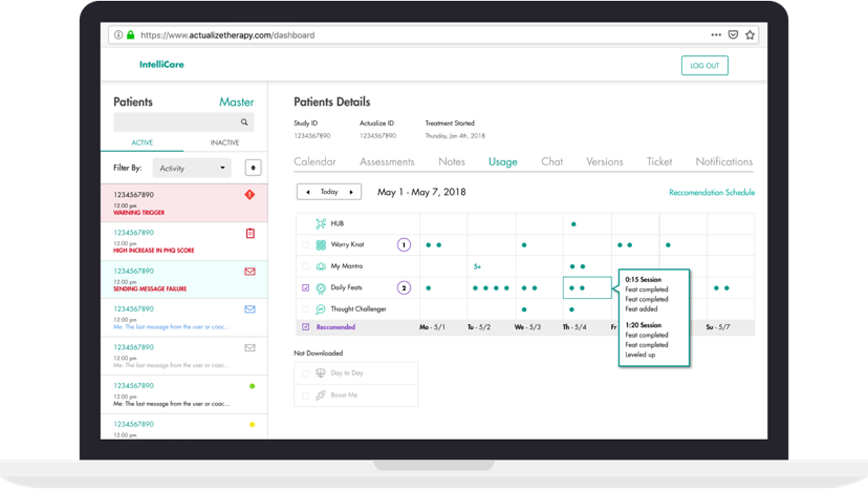This screenshot has width=868, height=489.
Task: Click the 5+ marker in My Mantra row
Action: click(477, 267)
